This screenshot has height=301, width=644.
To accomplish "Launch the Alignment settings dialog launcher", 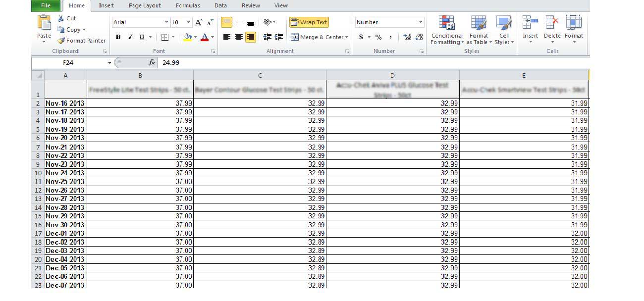I will tap(347, 51).
